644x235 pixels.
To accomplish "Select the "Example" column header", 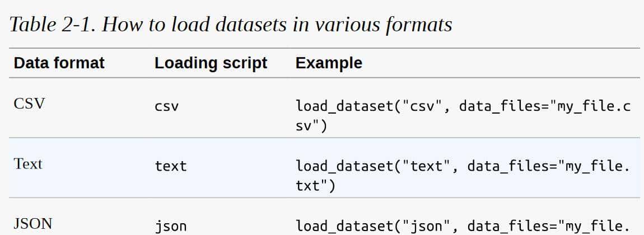I will tap(329, 63).
